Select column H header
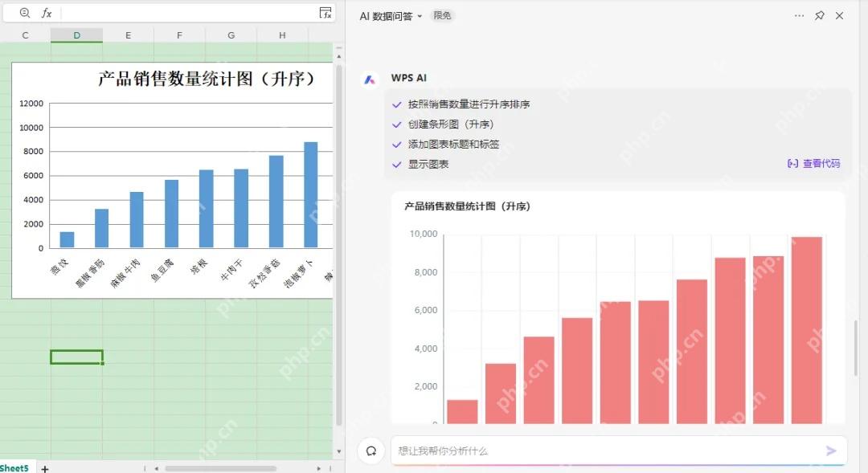Viewport: 868px width, 473px height. click(x=282, y=35)
